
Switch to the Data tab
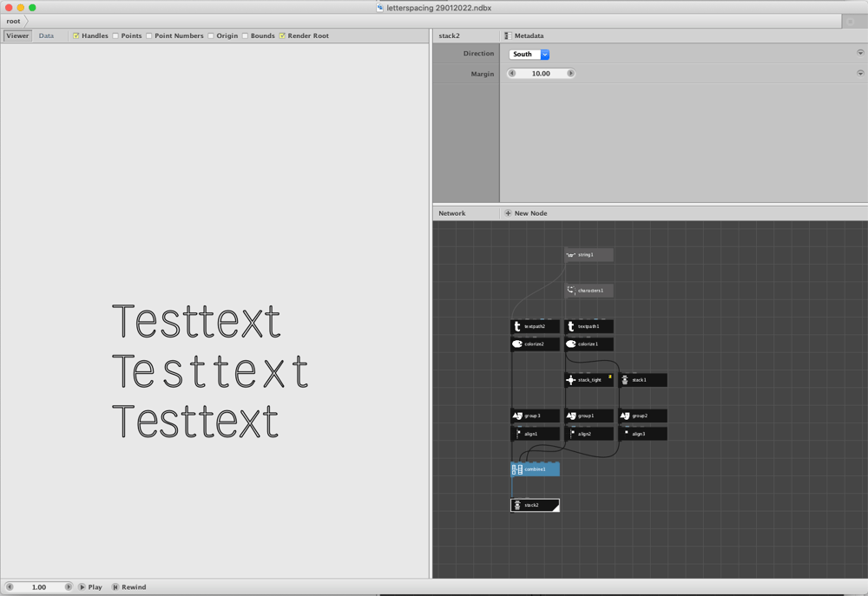47,36
